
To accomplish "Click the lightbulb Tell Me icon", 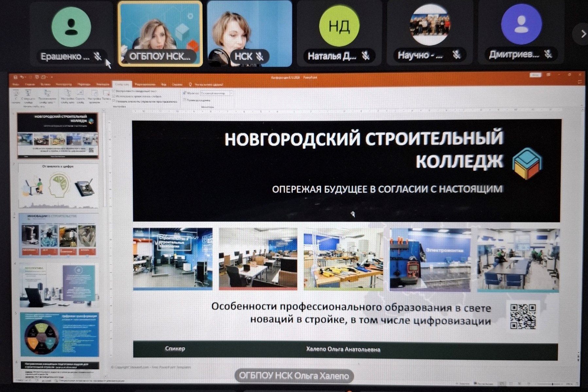I will pos(190,84).
